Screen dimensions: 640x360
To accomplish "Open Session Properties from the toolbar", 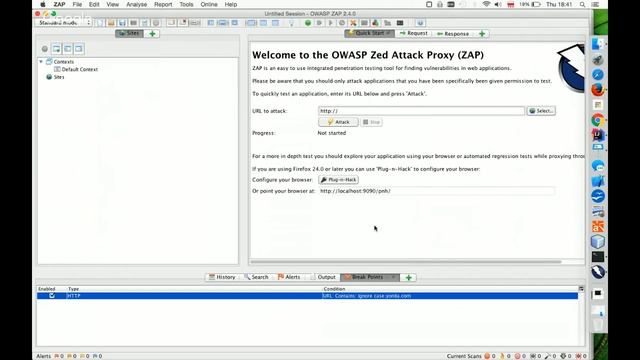I will (144, 23).
